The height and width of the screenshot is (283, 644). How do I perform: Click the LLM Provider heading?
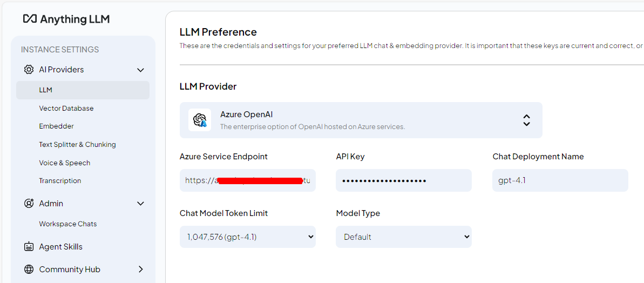[208, 86]
